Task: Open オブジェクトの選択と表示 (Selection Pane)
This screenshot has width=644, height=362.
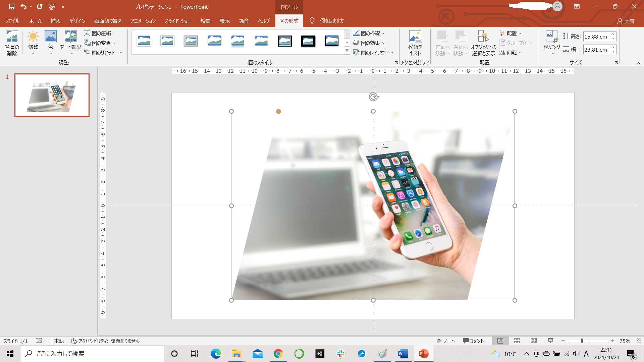Action: pos(483,43)
